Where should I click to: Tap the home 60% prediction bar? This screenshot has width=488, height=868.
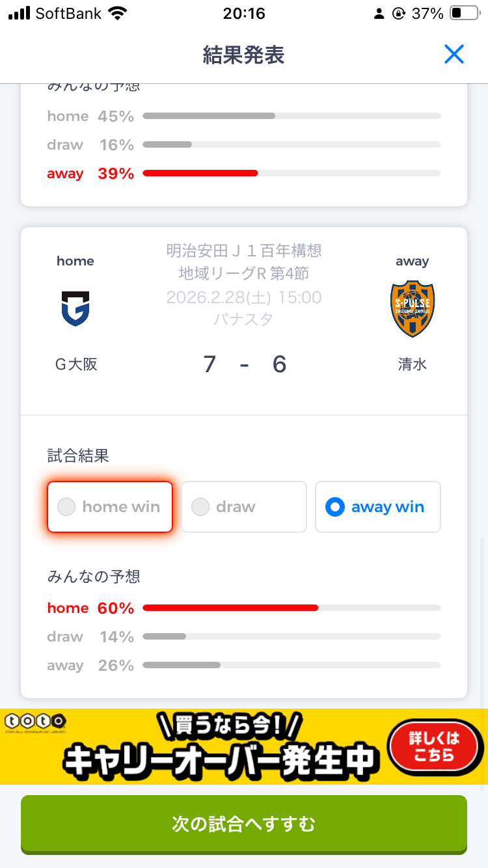291,608
